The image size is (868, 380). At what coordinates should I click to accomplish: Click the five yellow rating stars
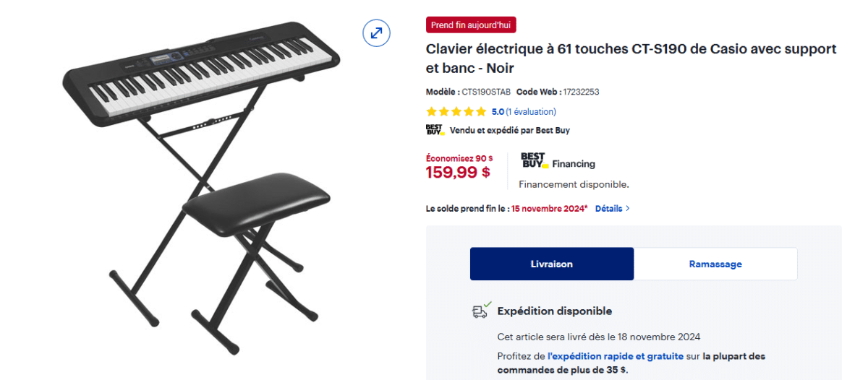pyautogui.click(x=456, y=112)
